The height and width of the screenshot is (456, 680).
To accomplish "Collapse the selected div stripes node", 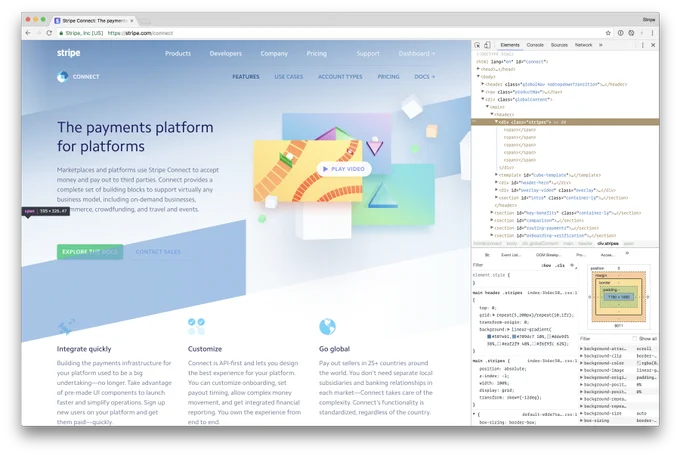I will click(497, 122).
